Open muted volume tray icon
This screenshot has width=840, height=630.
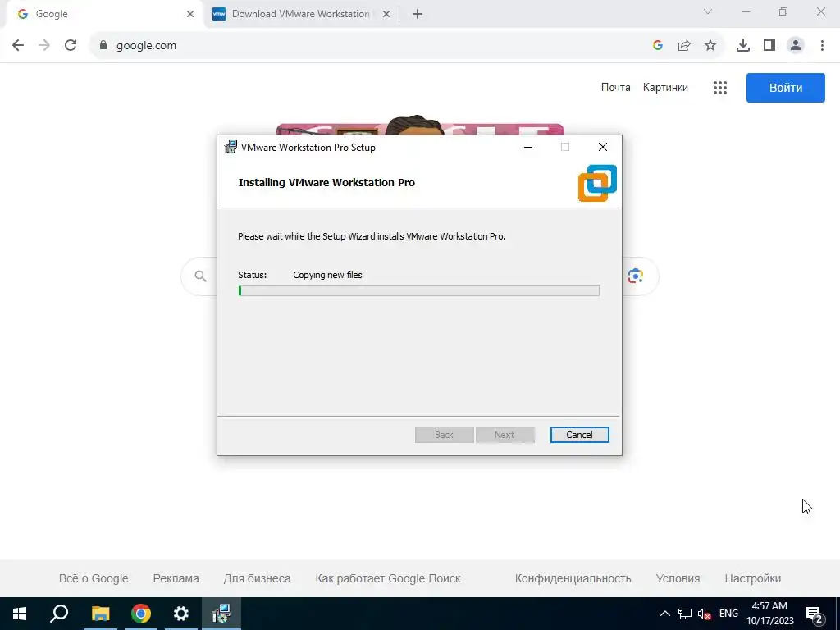[705, 614]
